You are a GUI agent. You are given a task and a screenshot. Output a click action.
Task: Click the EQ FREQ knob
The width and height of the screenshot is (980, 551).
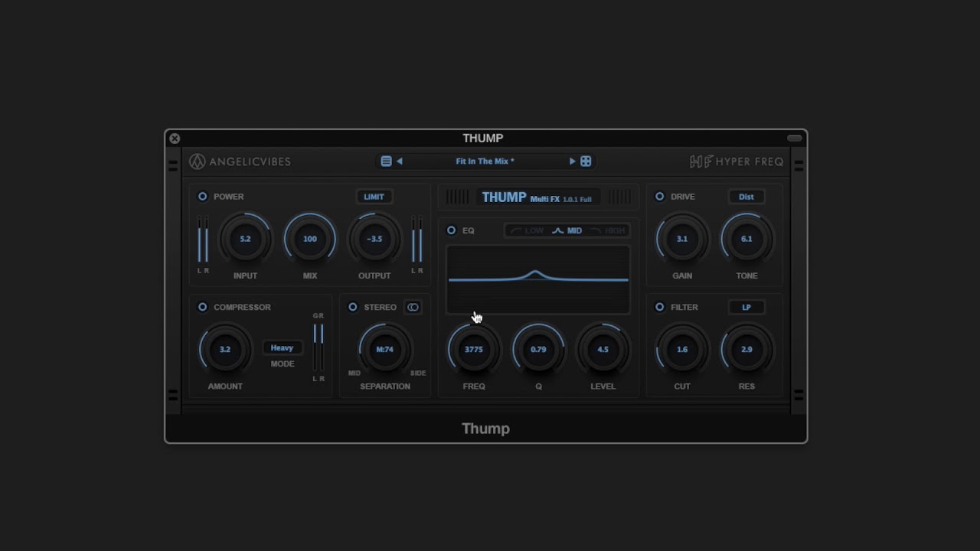click(x=474, y=349)
